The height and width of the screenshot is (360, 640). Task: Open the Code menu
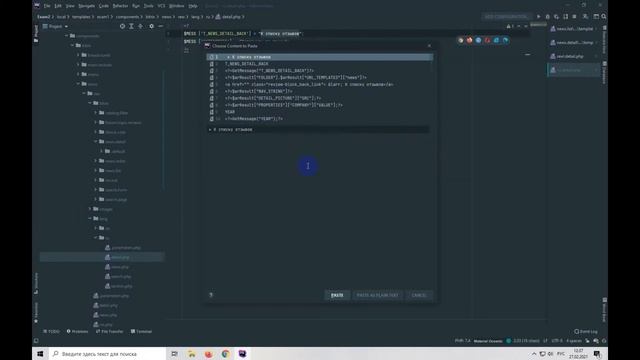pos(104,6)
